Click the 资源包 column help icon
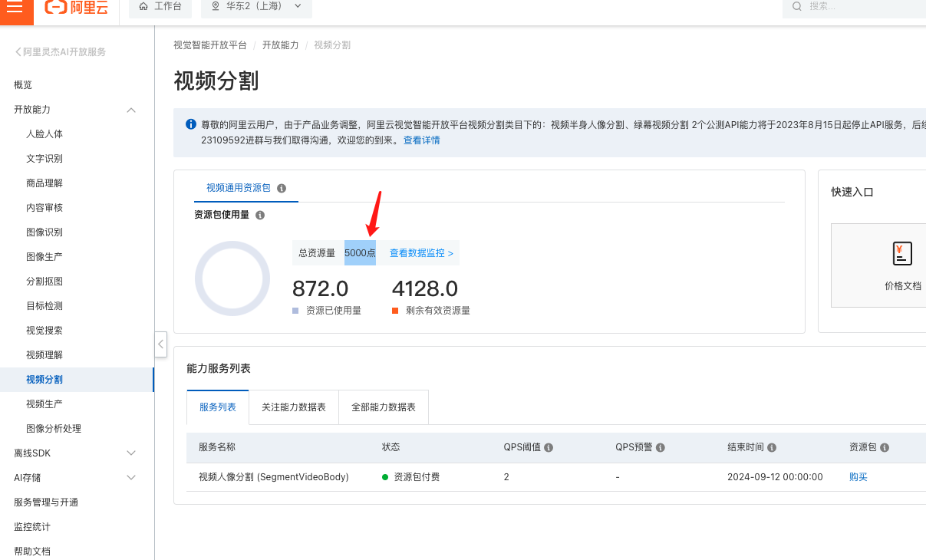 pyautogui.click(x=885, y=447)
